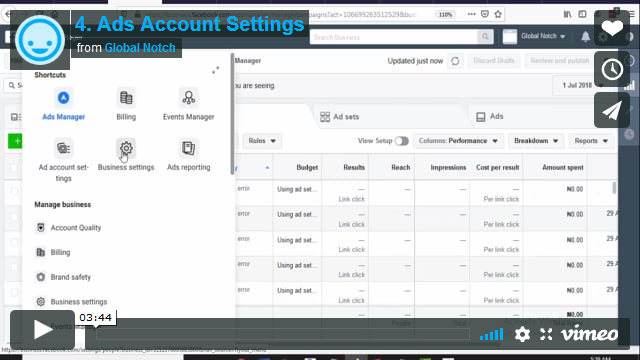Refresh data with circular arrow icon
Screen dimensions: 640x360
click(x=455, y=61)
